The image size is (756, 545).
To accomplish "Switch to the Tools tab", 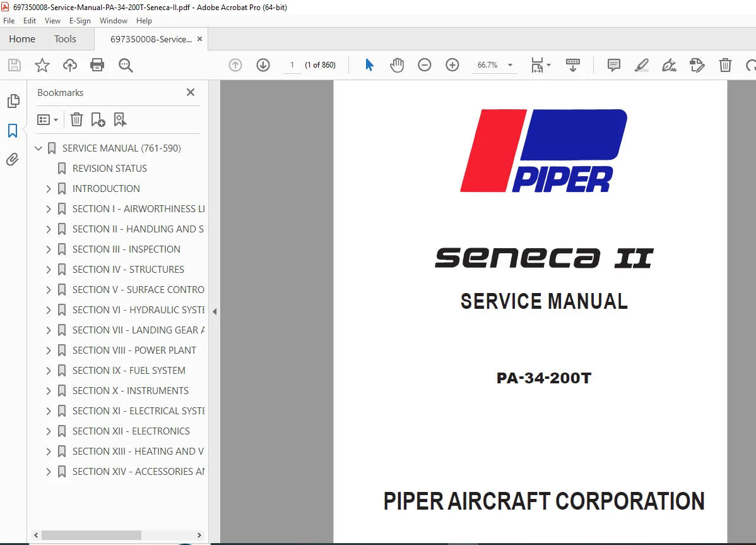I will [65, 39].
